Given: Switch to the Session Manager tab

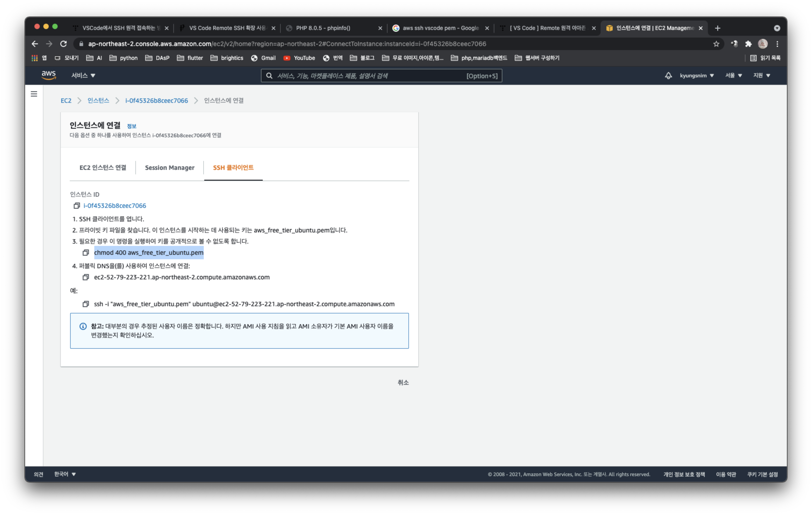Looking at the screenshot, I should point(170,168).
